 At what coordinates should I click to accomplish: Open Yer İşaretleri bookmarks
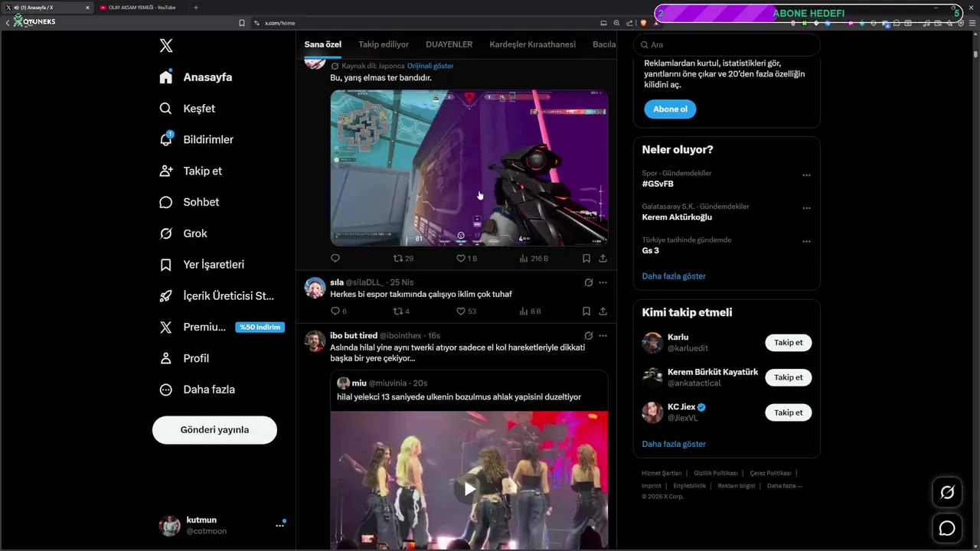201,265
